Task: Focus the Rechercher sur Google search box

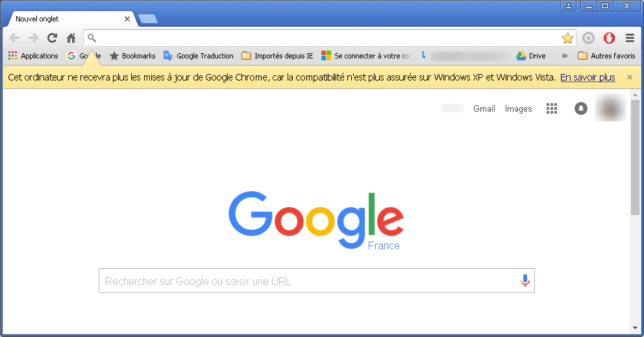Action: coord(317,281)
